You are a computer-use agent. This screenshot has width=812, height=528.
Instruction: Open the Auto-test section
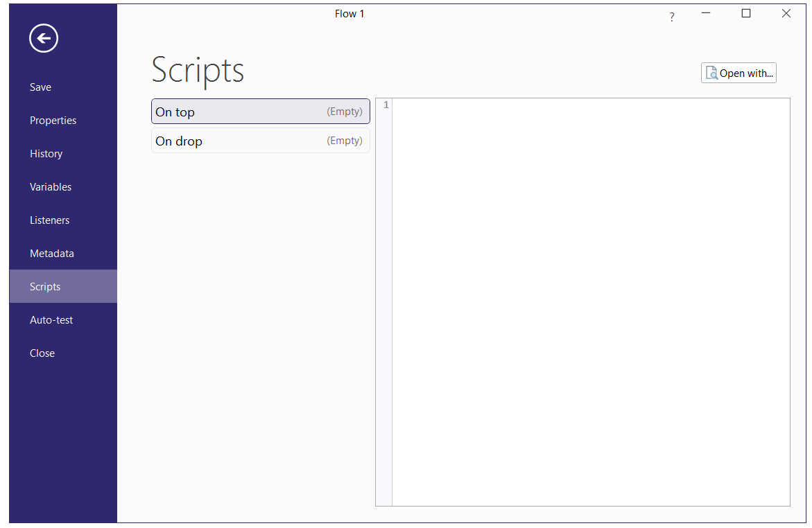click(x=51, y=319)
